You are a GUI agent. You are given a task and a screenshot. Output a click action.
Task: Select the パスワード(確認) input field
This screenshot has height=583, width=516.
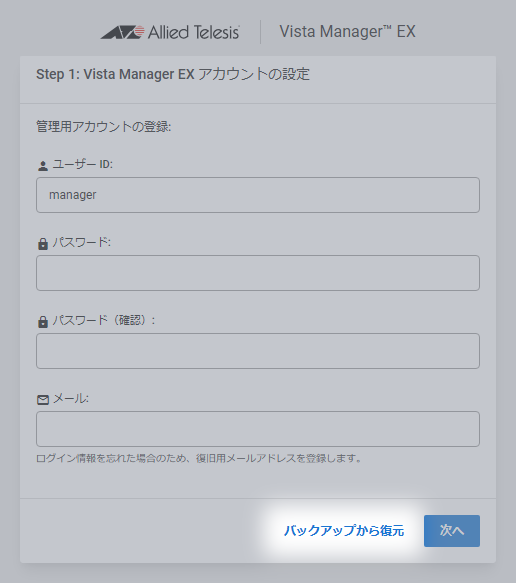click(x=258, y=351)
